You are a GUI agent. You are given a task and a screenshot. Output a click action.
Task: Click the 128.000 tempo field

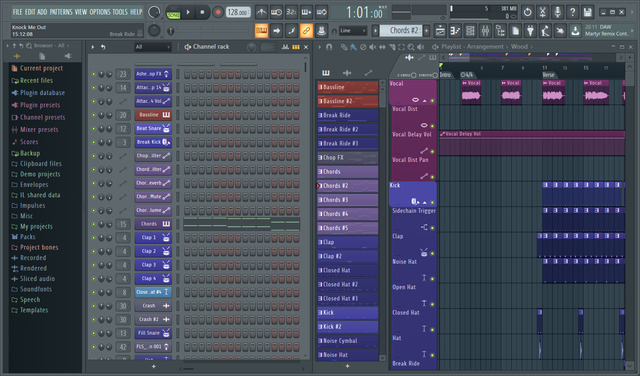pyautogui.click(x=238, y=12)
